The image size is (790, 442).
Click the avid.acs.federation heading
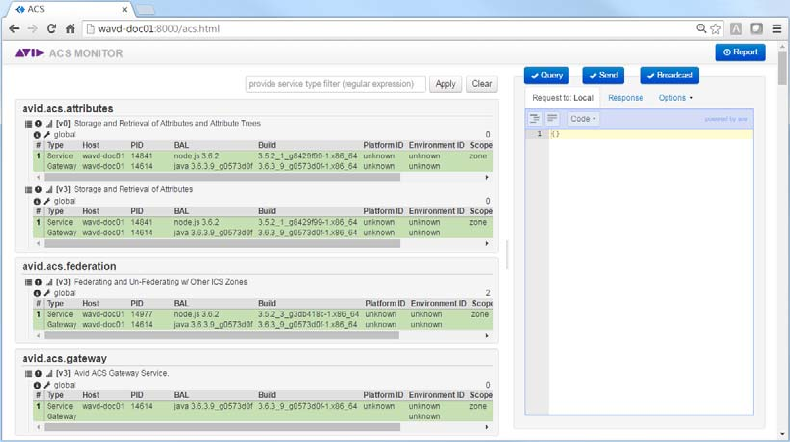tap(69, 266)
